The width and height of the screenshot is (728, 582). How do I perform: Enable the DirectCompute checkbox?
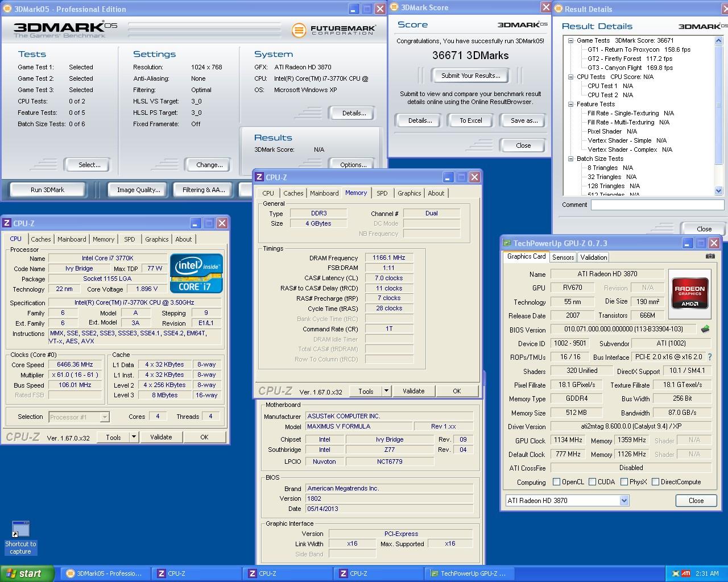[655, 481]
